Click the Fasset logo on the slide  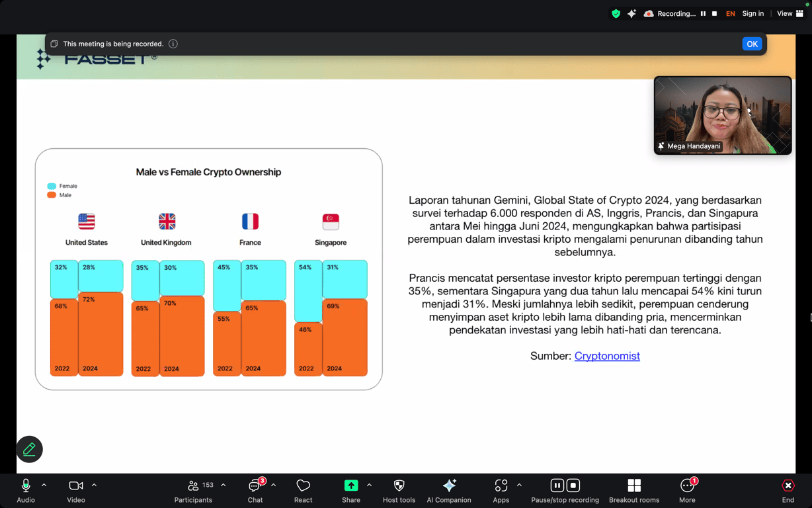pyautogui.click(x=97, y=60)
